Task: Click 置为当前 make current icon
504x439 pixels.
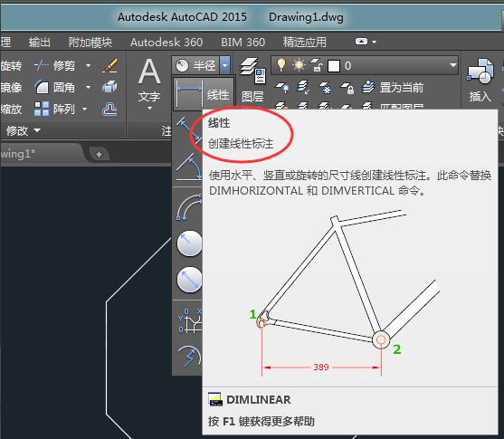Action: (368, 87)
